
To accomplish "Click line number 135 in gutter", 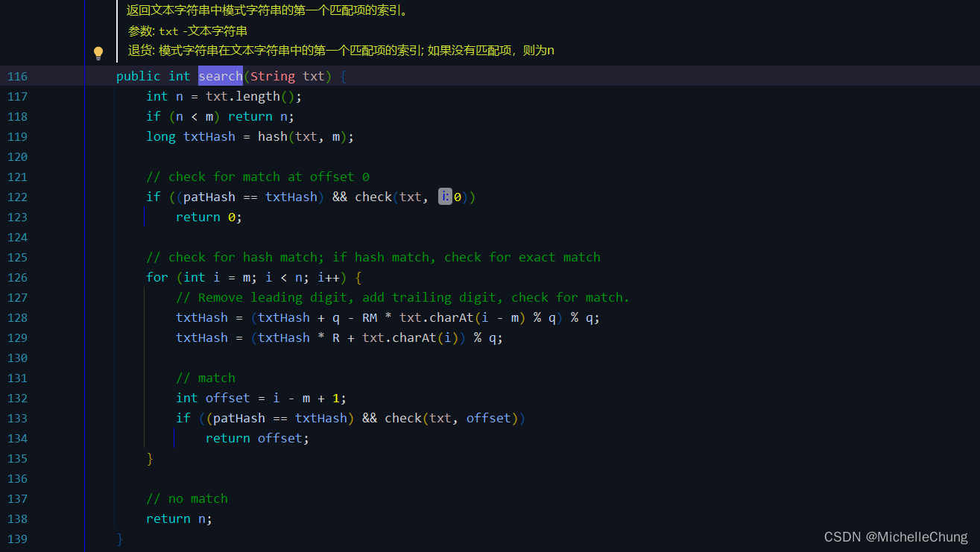I will pyautogui.click(x=17, y=458).
